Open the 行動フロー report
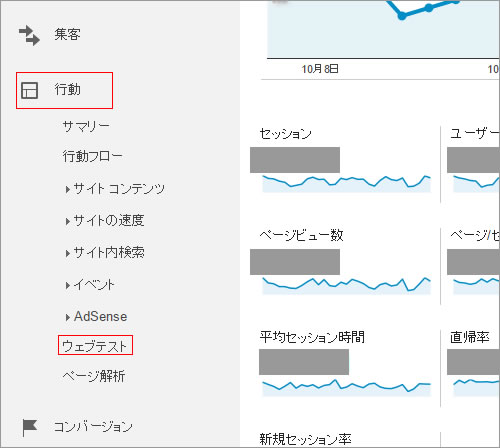The height and width of the screenshot is (448, 500). [x=92, y=156]
